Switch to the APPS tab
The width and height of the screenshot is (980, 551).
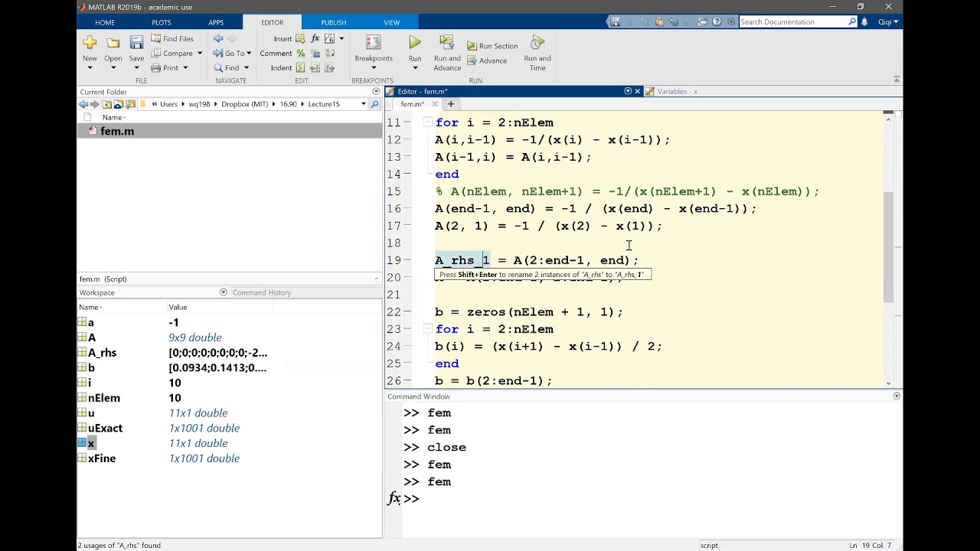coord(216,22)
